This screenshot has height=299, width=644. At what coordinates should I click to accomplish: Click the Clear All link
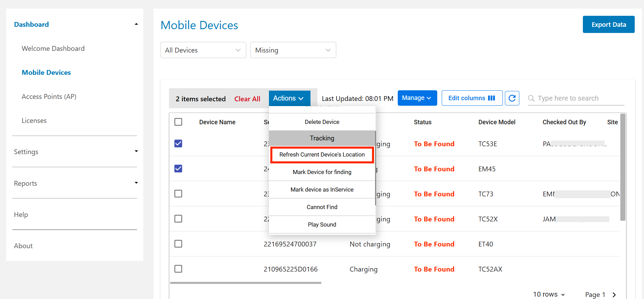tap(247, 99)
